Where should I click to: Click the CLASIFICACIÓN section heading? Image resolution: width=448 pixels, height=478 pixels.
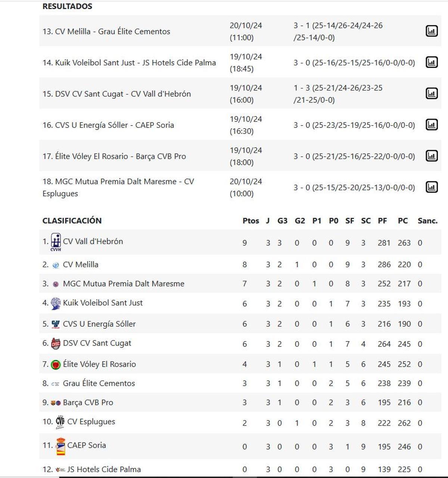[x=72, y=221]
